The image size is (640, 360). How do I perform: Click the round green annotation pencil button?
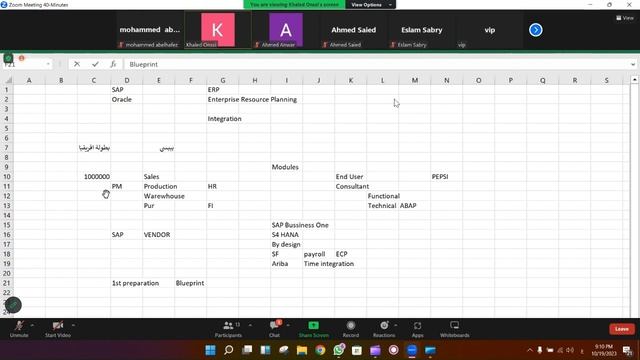[x=13, y=305]
